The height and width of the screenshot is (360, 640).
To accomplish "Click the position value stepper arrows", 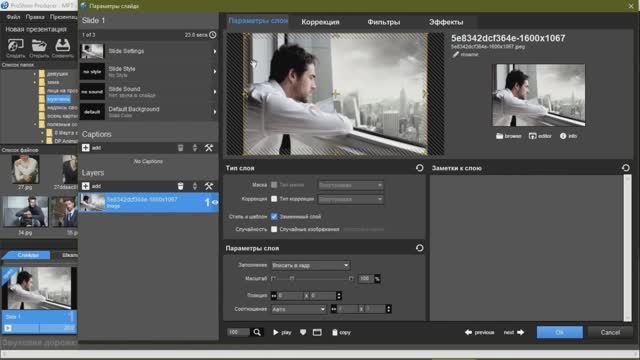I will coord(339,296).
